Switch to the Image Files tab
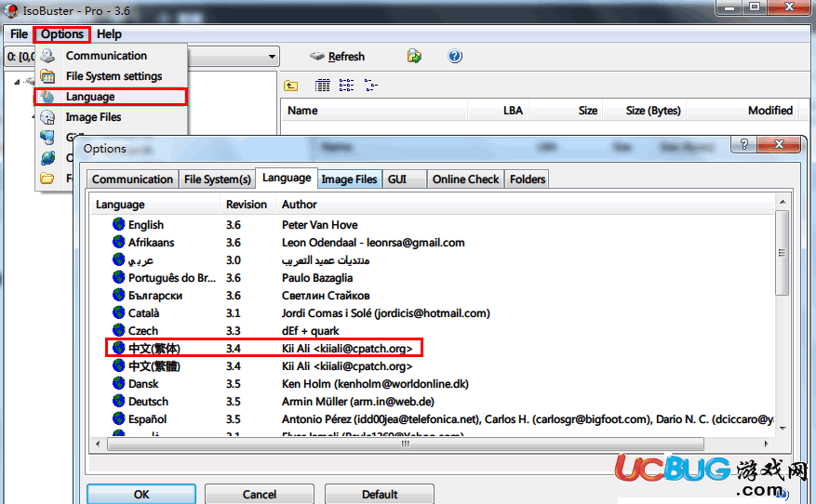Image resolution: width=816 pixels, height=504 pixels. pos(349,179)
